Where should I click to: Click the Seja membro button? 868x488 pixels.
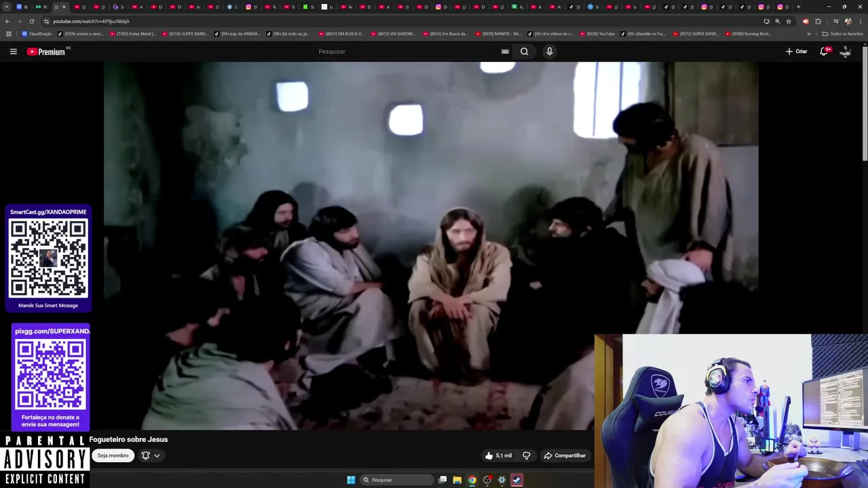(113, 455)
